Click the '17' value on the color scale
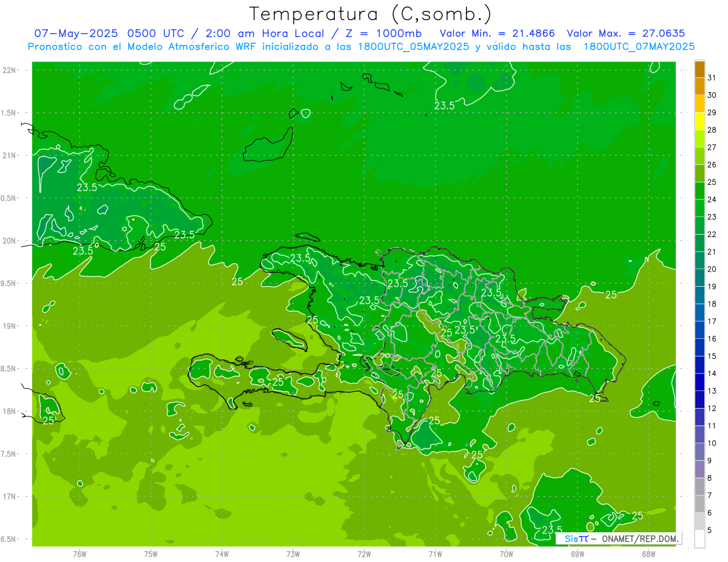This screenshot has height=562, width=728. pyautogui.click(x=712, y=321)
